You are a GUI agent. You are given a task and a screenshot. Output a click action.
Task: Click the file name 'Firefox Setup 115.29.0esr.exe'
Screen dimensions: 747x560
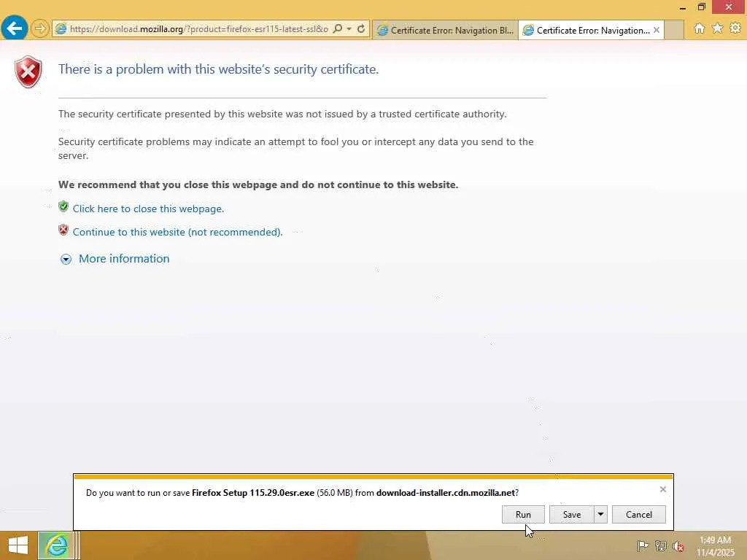[253, 493]
